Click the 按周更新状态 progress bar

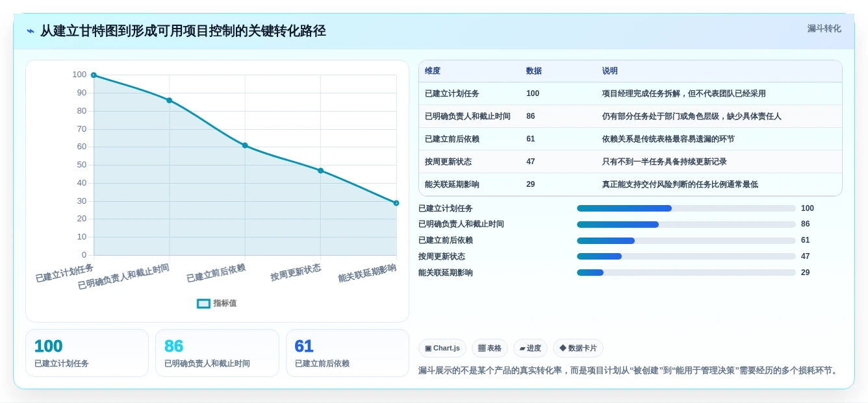pos(686,256)
